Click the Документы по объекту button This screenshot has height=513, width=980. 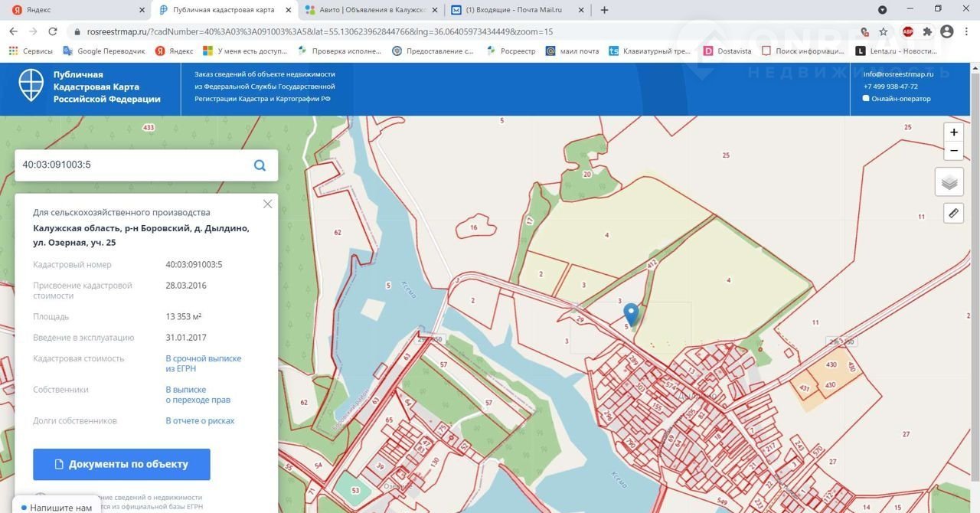click(x=121, y=464)
